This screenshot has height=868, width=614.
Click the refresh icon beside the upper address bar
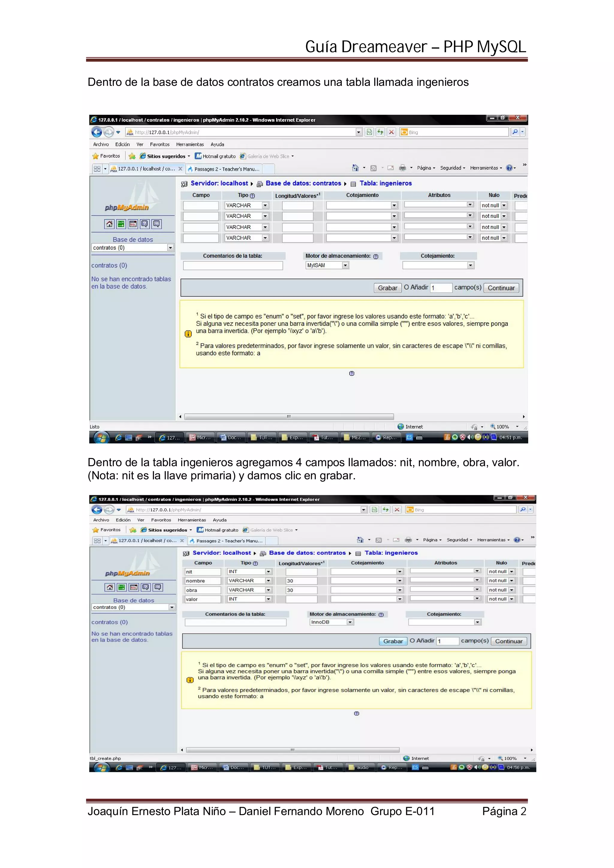tap(380, 132)
